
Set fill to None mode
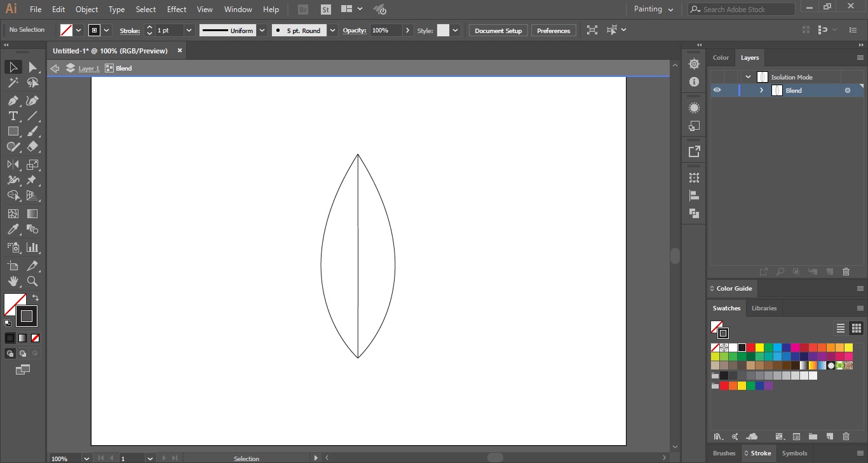point(36,338)
